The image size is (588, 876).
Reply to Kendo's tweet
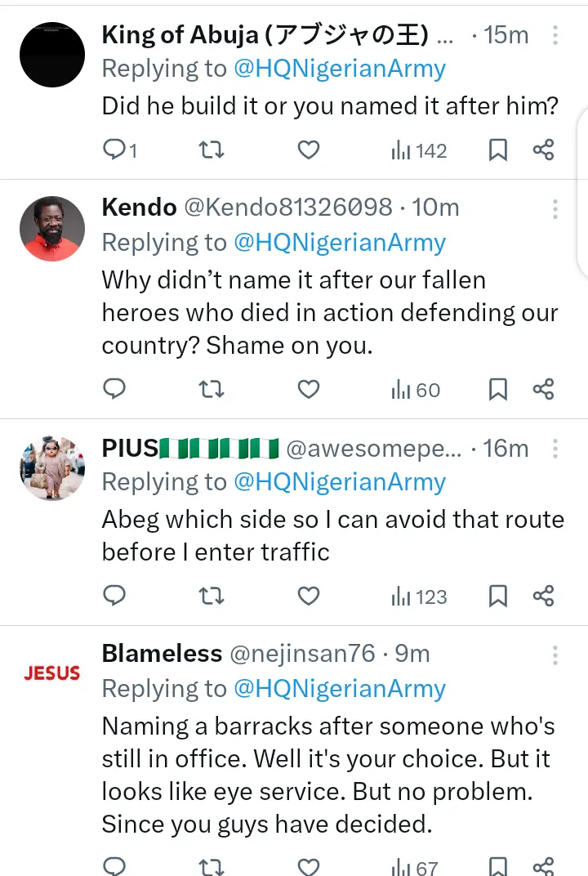point(115,390)
